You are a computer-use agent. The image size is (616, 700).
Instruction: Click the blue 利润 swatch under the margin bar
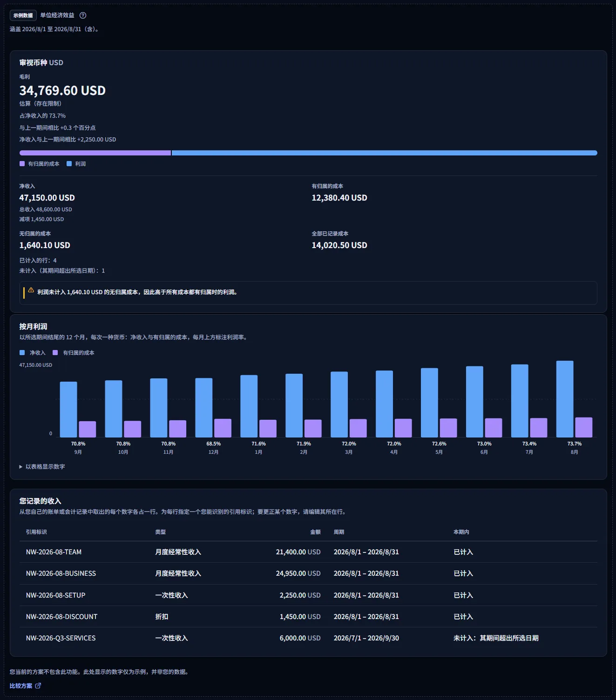tap(69, 164)
